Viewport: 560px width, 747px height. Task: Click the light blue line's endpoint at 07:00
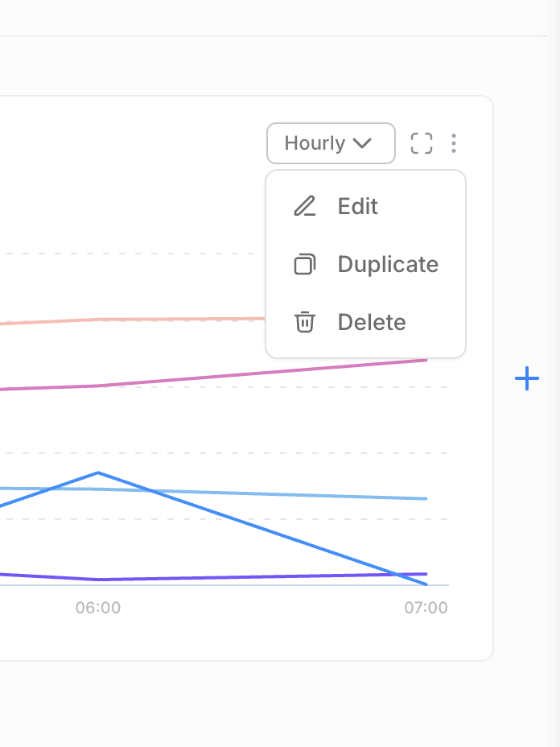(x=426, y=498)
